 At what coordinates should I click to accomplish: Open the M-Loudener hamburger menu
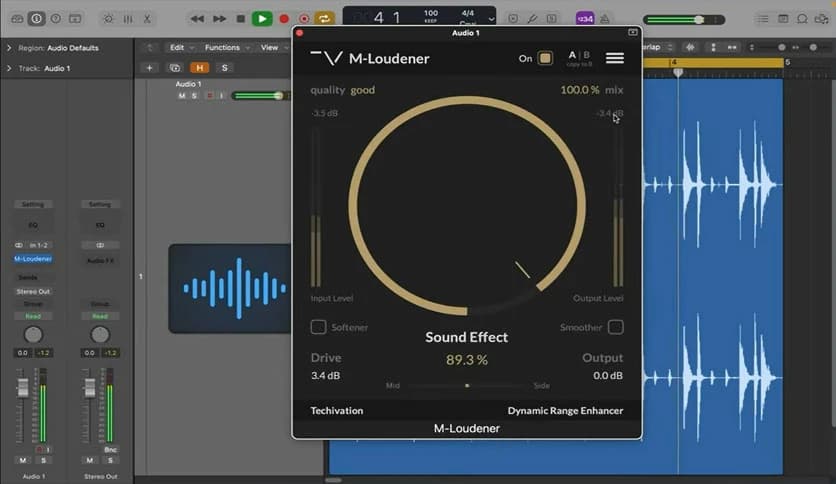615,58
